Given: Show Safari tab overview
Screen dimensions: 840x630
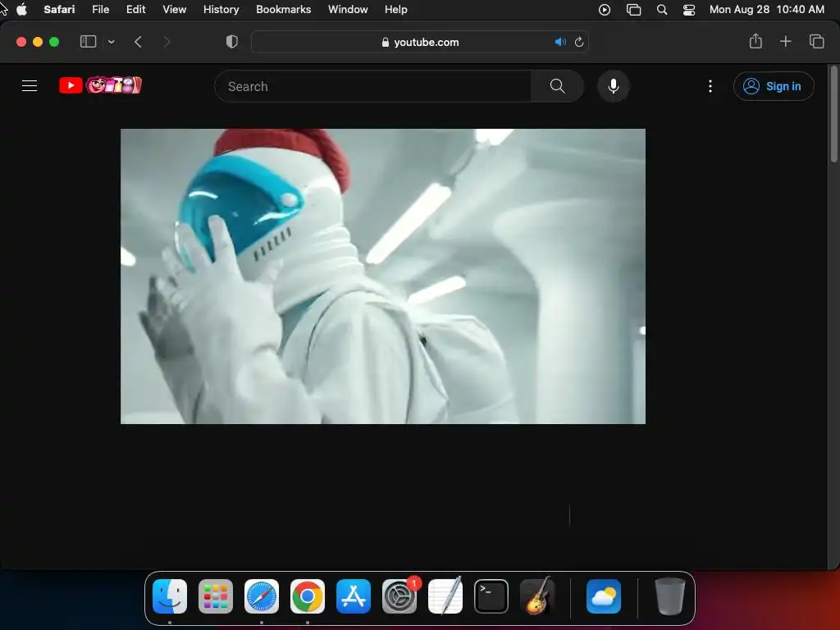Looking at the screenshot, I should coord(816,41).
